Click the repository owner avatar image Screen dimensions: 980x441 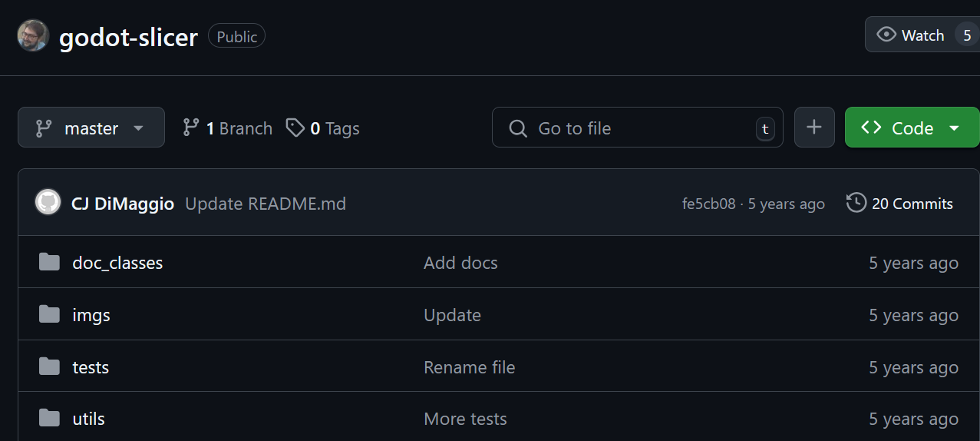pos(33,36)
